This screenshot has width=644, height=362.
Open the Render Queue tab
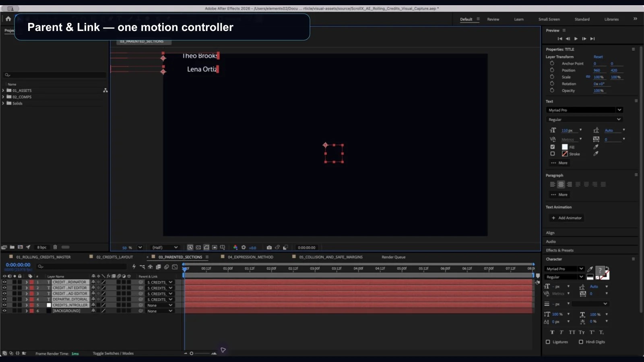[x=393, y=257]
